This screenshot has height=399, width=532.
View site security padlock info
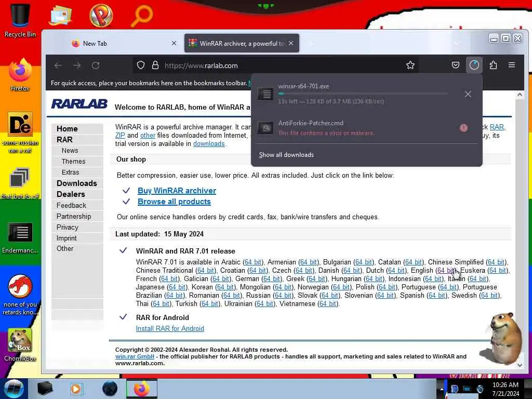(155, 65)
